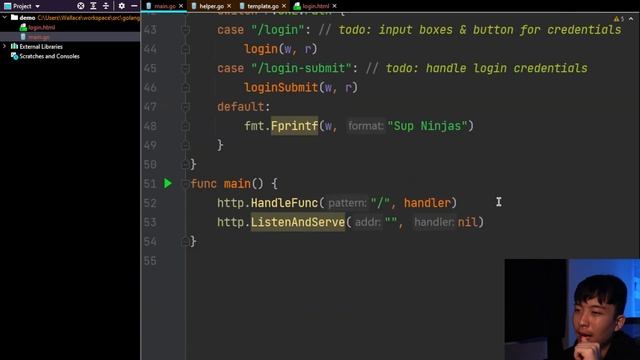Click the Collapse All icon in Project panel
The image size is (640, 360).
click(106, 6)
